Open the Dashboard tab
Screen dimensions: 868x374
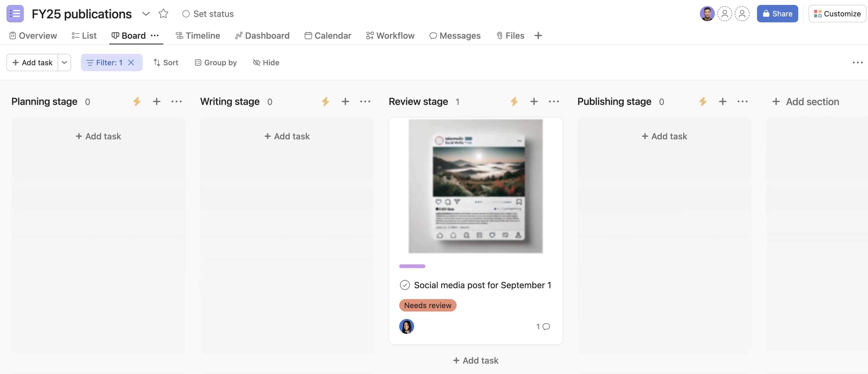262,36
